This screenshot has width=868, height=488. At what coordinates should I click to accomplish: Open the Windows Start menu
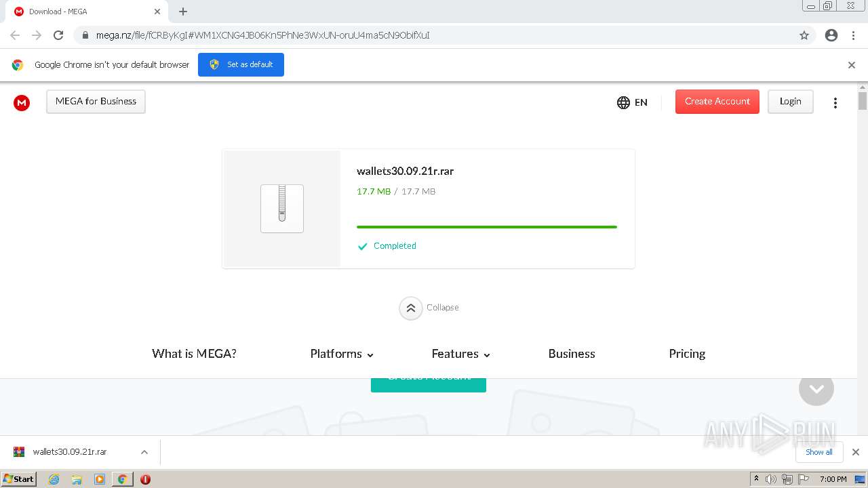pos(19,479)
